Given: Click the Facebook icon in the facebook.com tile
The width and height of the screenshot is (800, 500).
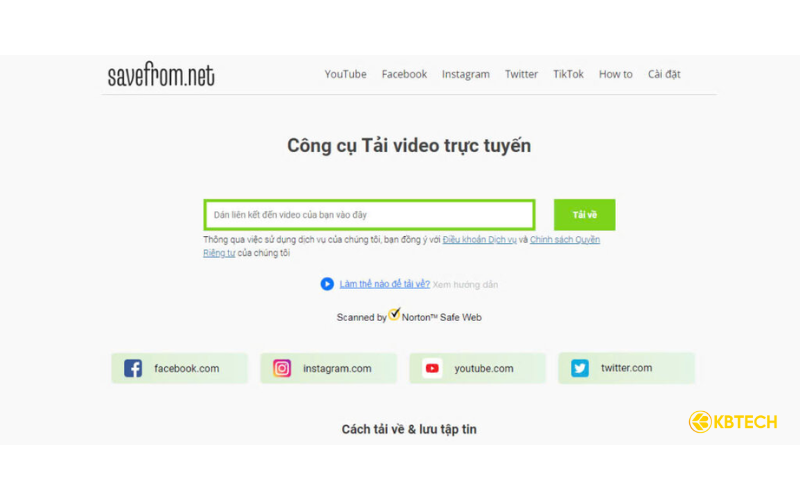Looking at the screenshot, I should [x=133, y=368].
